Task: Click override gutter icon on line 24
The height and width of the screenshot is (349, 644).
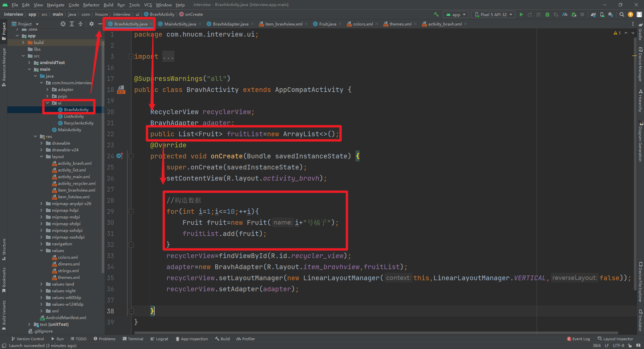Action: (120, 156)
